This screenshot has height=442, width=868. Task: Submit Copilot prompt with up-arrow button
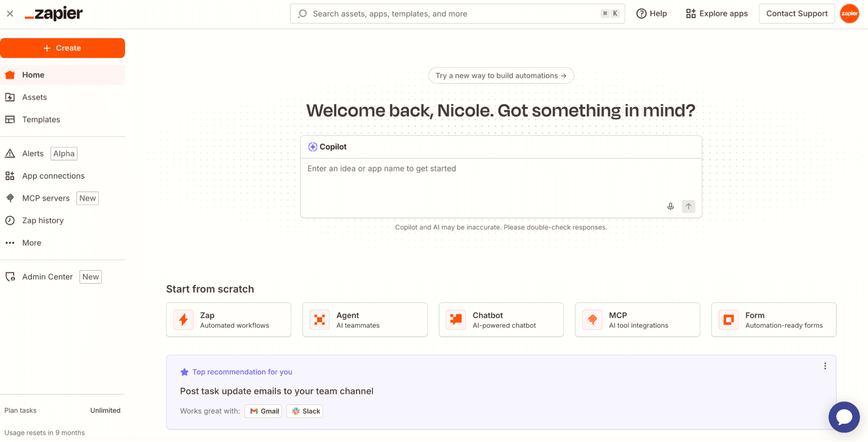click(688, 206)
